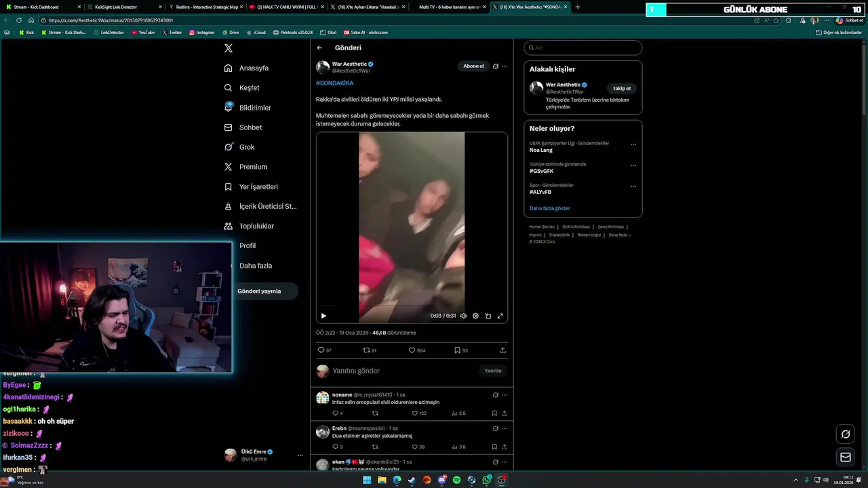Open options for #GSvGFK trend
868x488 pixels.
tap(633, 165)
